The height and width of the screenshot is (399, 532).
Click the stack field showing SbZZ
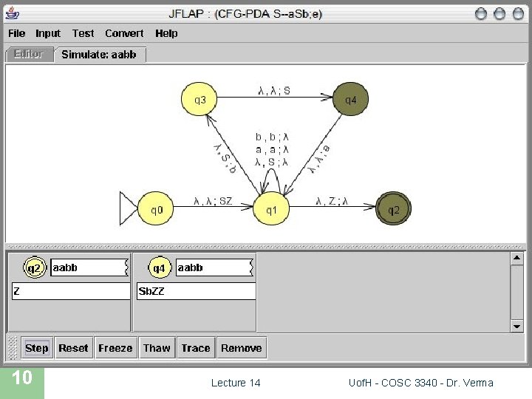[197, 291]
